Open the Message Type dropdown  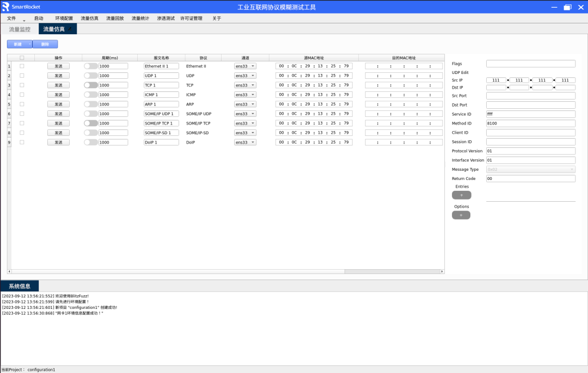530,169
